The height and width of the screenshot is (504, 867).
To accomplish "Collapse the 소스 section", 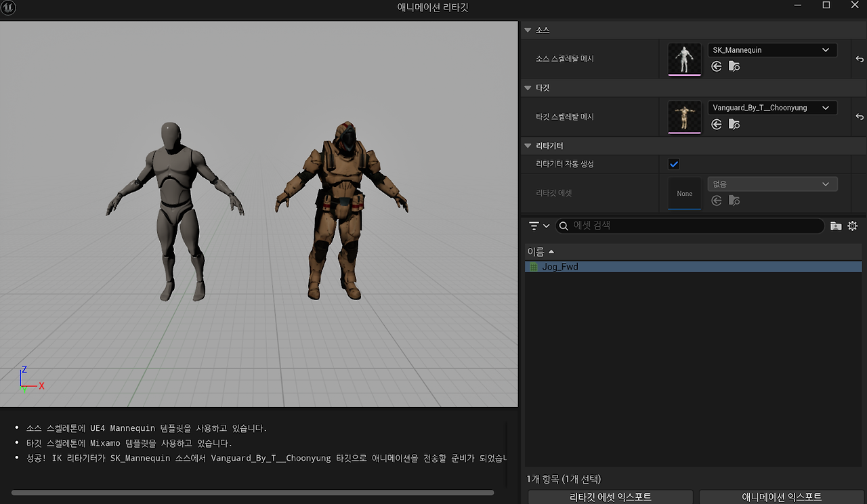I will pos(528,30).
